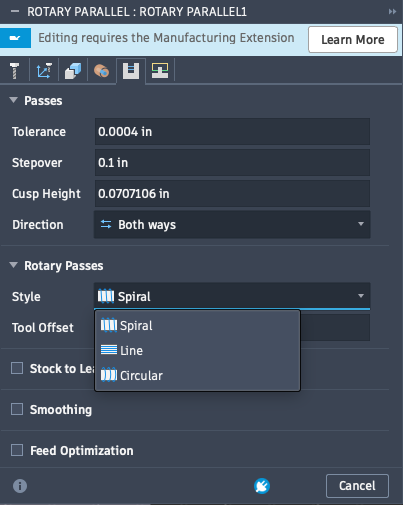Click the Style label
403x505 pixels.
coord(26,297)
